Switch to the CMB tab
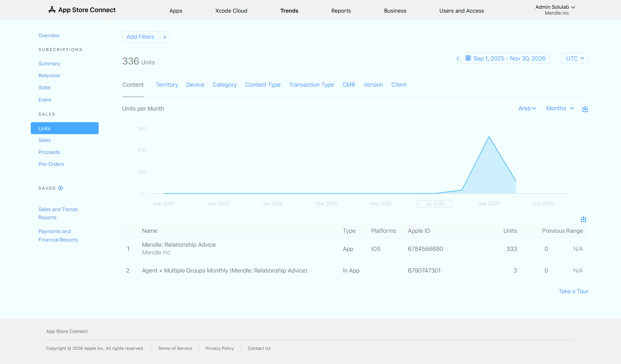Image resolution: width=621 pixels, height=364 pixels. click(349, 85)
